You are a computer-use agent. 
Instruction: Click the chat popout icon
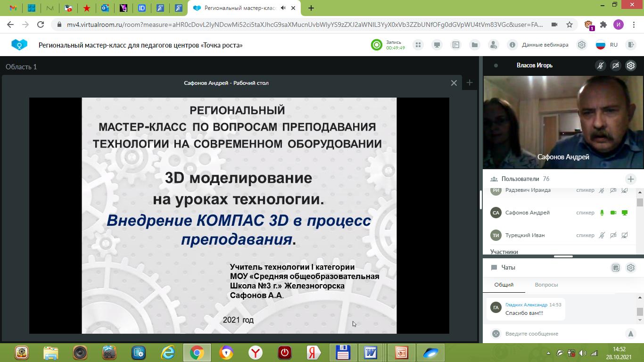point(616,268)
